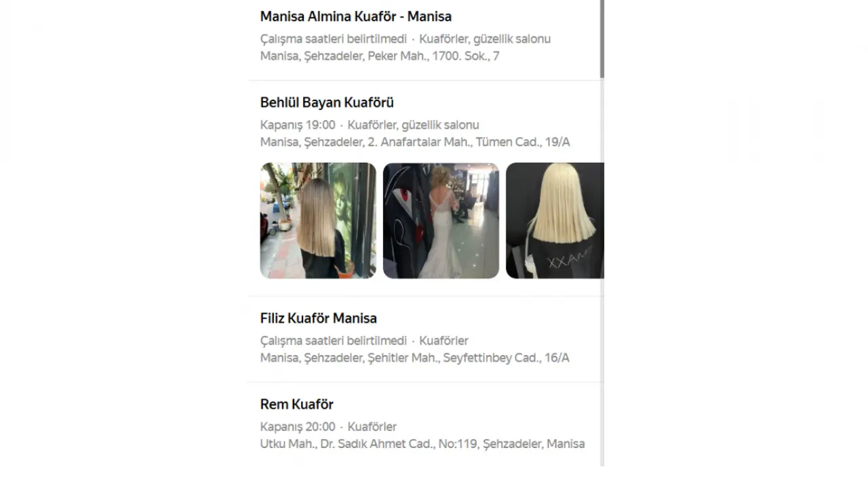Click 'Kuaförler, güzellik salonu' category under Behlül
Viewport: 868px width, 488px height.
tap(413, 125)
